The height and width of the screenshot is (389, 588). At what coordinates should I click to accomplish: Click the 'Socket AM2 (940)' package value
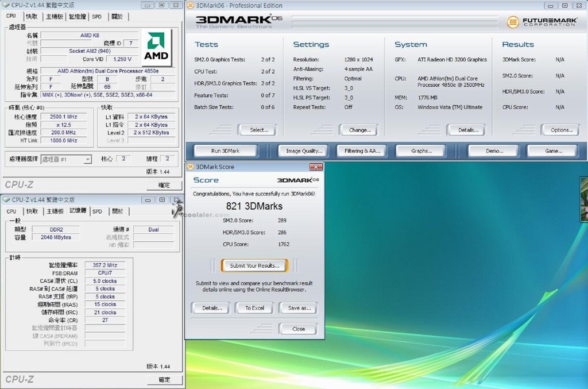90,51
